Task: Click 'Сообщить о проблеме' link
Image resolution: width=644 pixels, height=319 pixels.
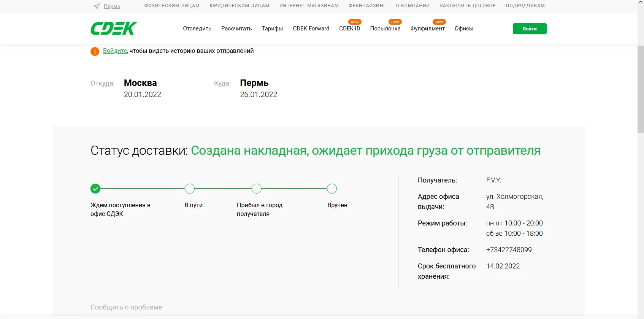Action: (x=126, y=307)
